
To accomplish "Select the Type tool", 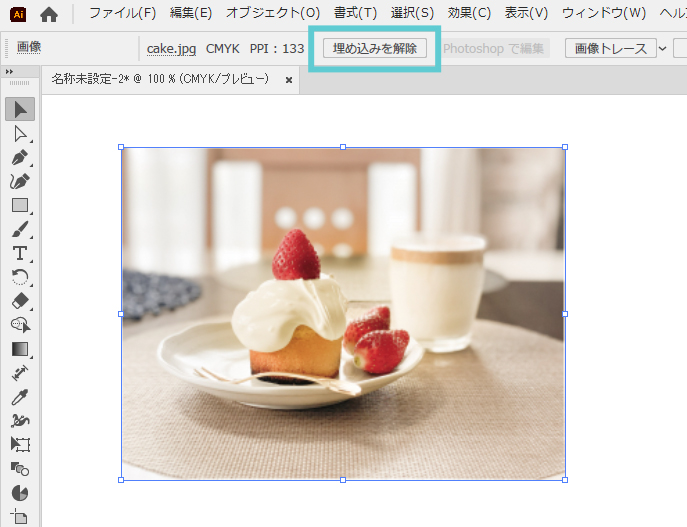I will [20, 254].
